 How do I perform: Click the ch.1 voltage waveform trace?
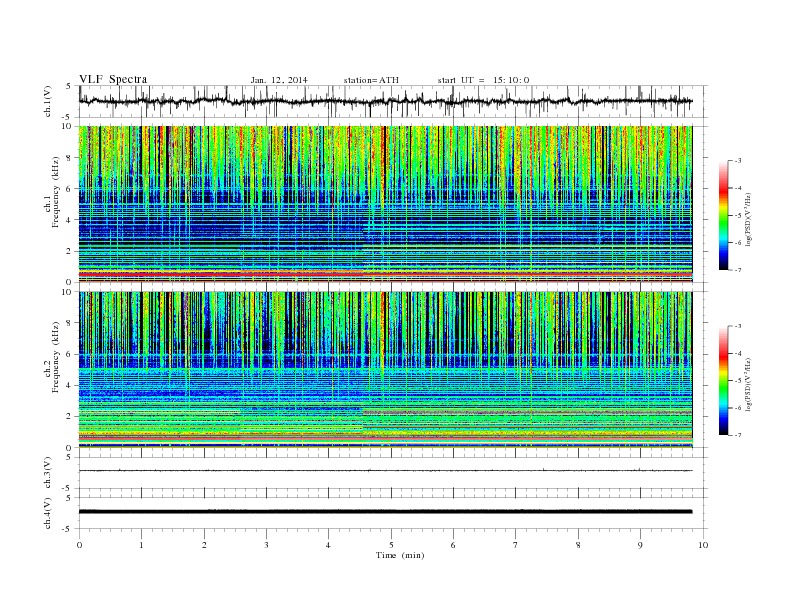385,101
